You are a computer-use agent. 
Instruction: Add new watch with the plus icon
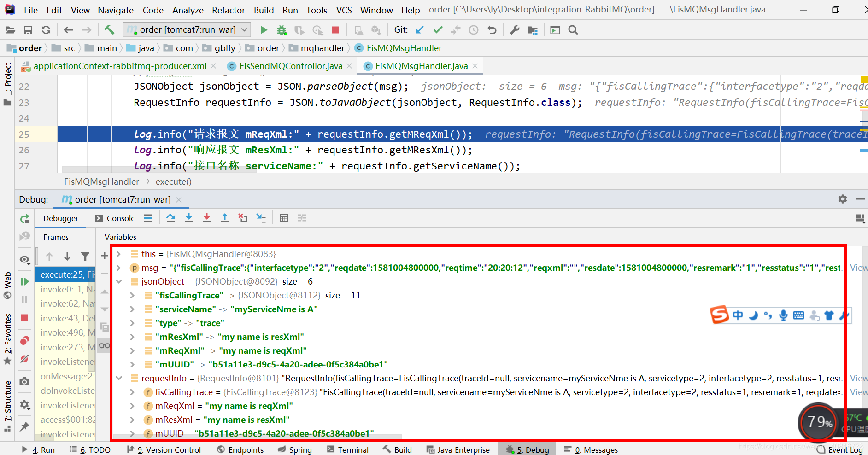point(105,256)
